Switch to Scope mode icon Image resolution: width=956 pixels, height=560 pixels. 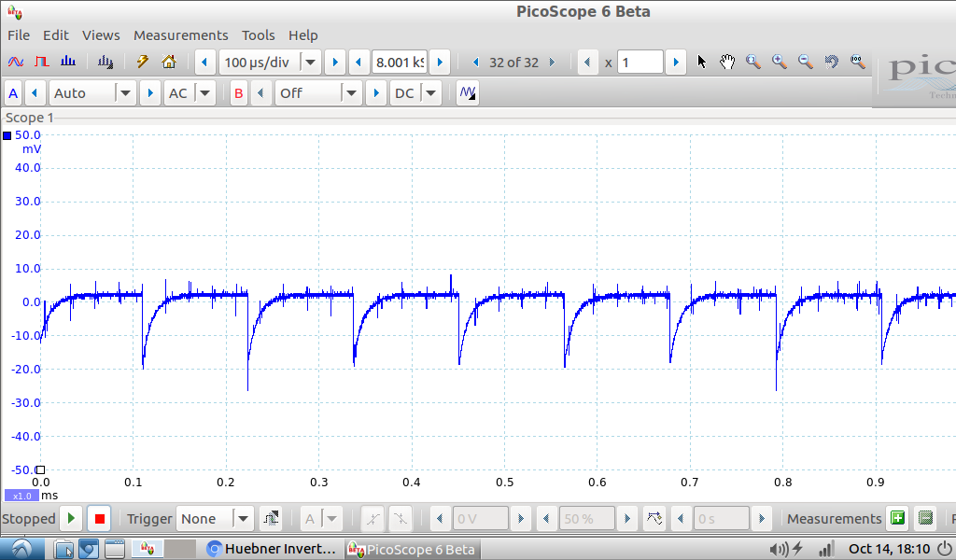pyautogui.click(x=16, y=63)
